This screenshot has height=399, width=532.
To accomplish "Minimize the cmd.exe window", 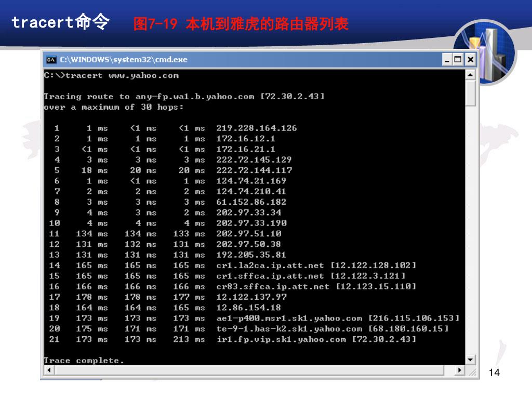I will click(447, 60).
